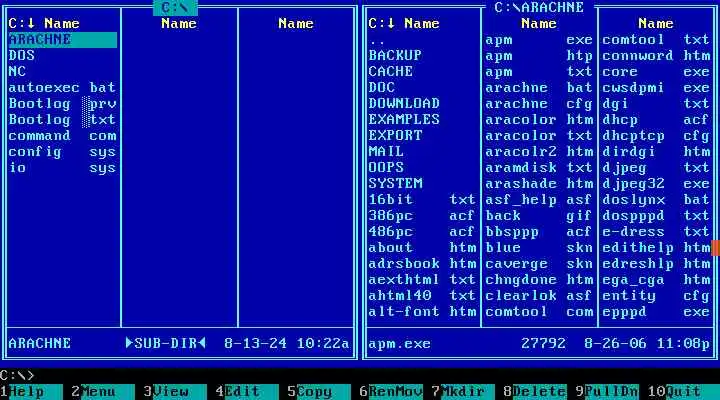Select the entity.cfg file
This screenshot has width=720, height=400.
pyautogui.click(x=656, y=296)
